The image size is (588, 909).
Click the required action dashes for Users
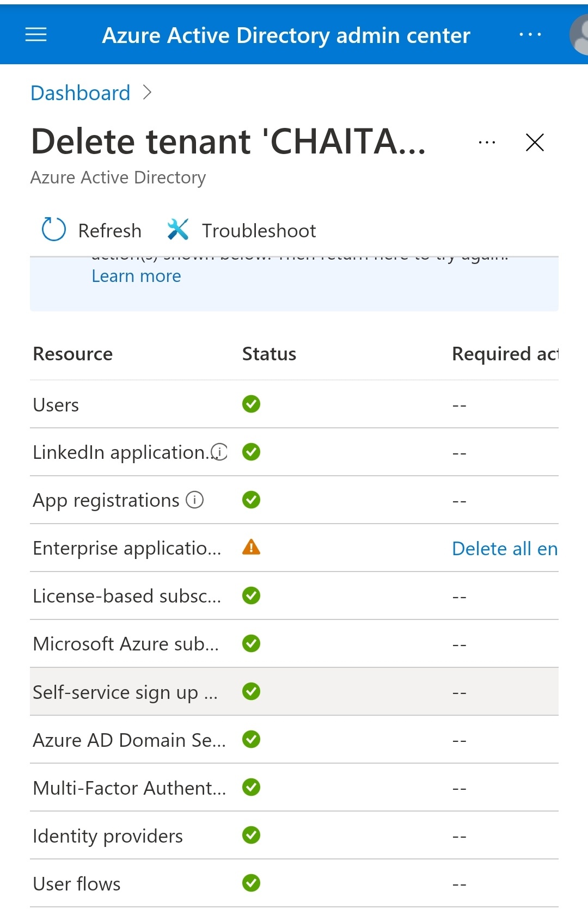tap(459, 406)
